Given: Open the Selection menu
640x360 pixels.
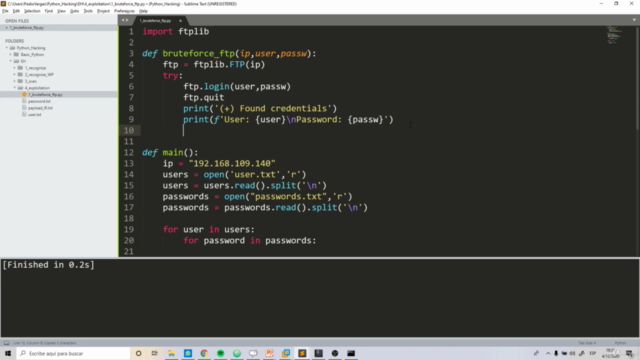Looking at the screenshot, I should (32, 11).
